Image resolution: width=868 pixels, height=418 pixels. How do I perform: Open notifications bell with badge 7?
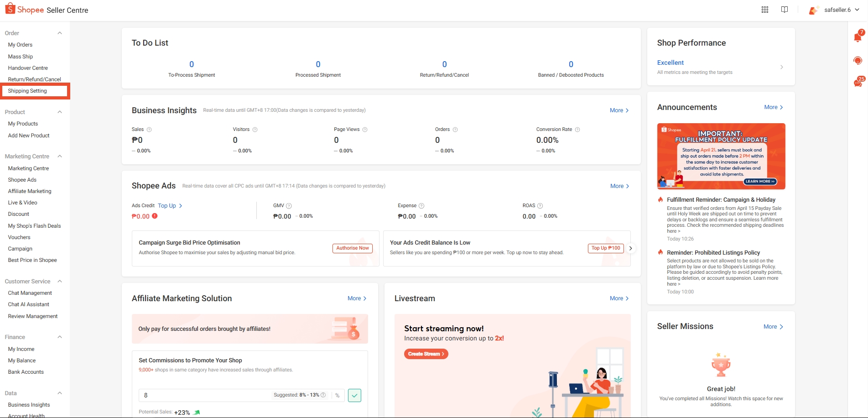point(858,37)
